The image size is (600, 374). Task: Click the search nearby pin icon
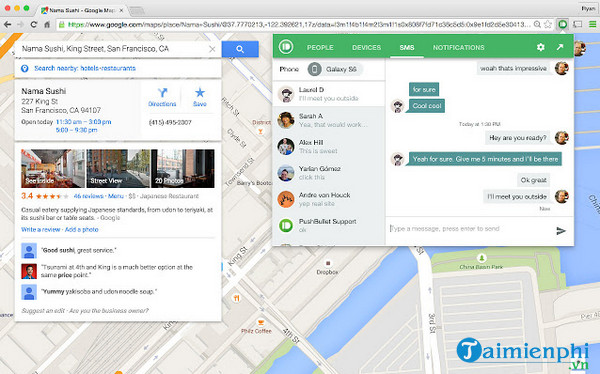pyautogui.click(x=24, y=69)
